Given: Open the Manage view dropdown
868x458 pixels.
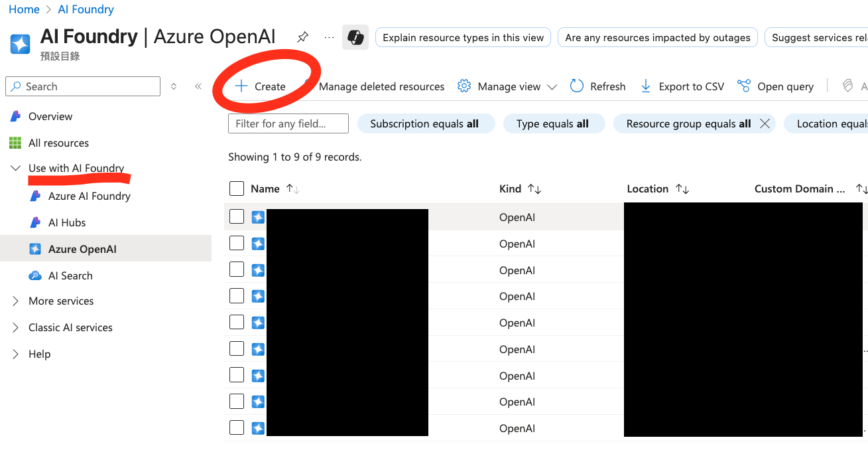Looking at the screenshot, I should pyautogui.click(x=507, y=86).
